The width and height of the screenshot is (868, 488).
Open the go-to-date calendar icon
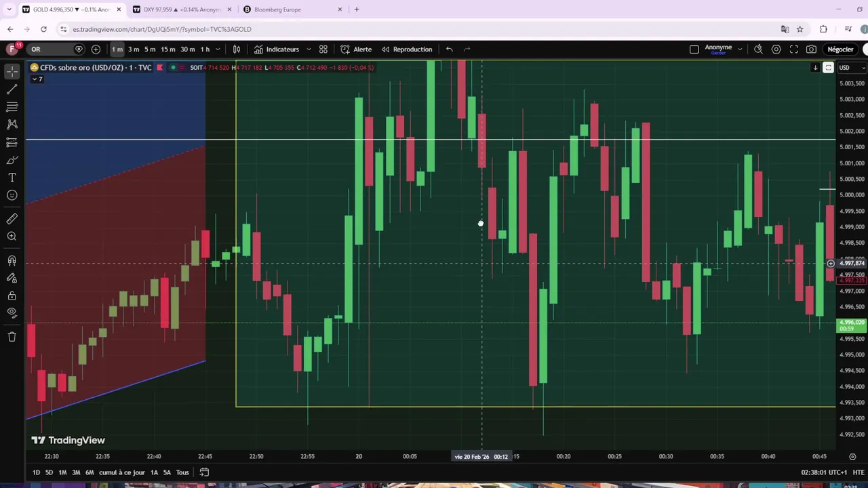point(204,472)
